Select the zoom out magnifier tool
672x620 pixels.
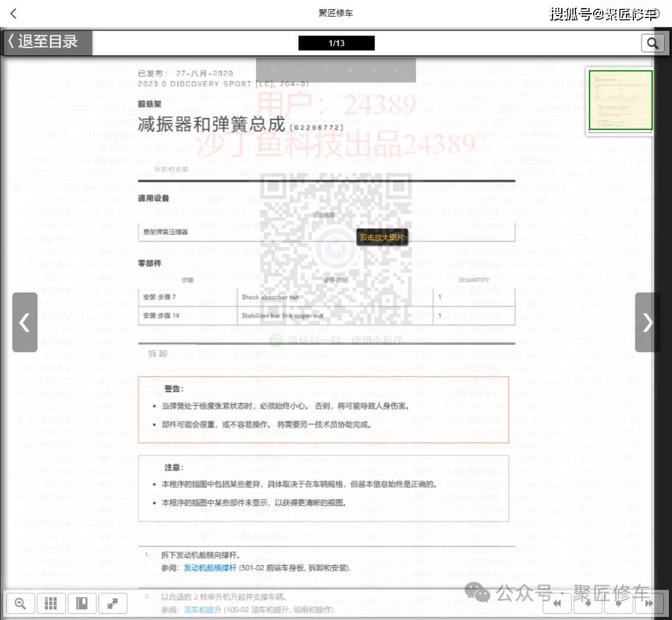tap(20, 603)
